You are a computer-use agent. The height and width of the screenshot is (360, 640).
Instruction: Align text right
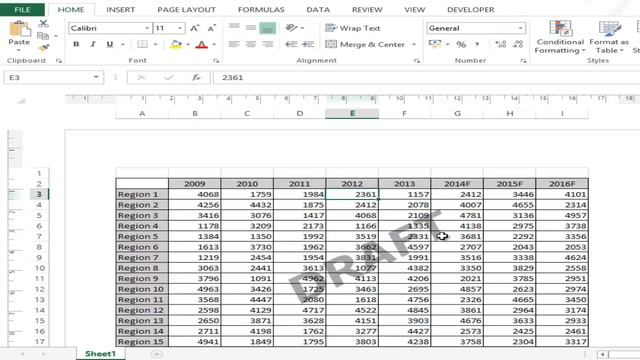pos(267,44)
